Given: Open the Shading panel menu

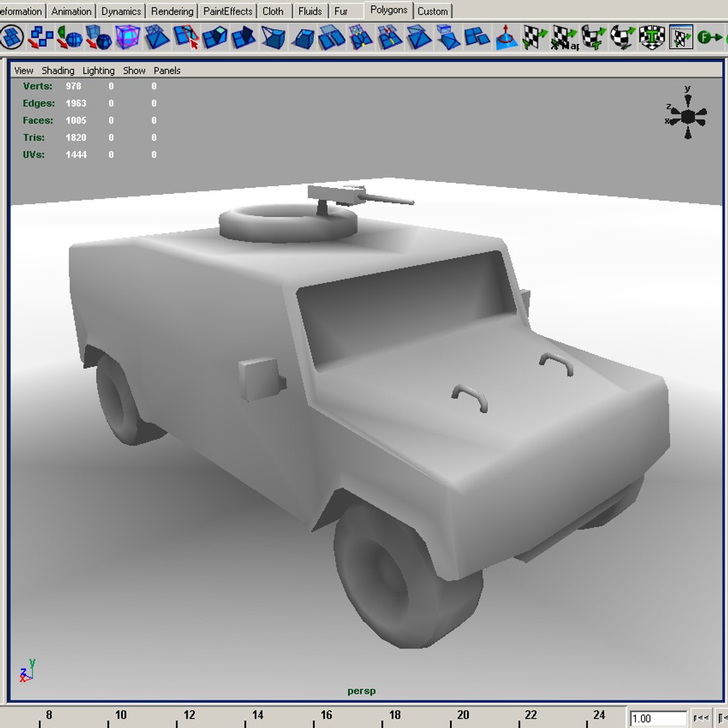Looking at the screenshot, I should (x=58, y=71).
